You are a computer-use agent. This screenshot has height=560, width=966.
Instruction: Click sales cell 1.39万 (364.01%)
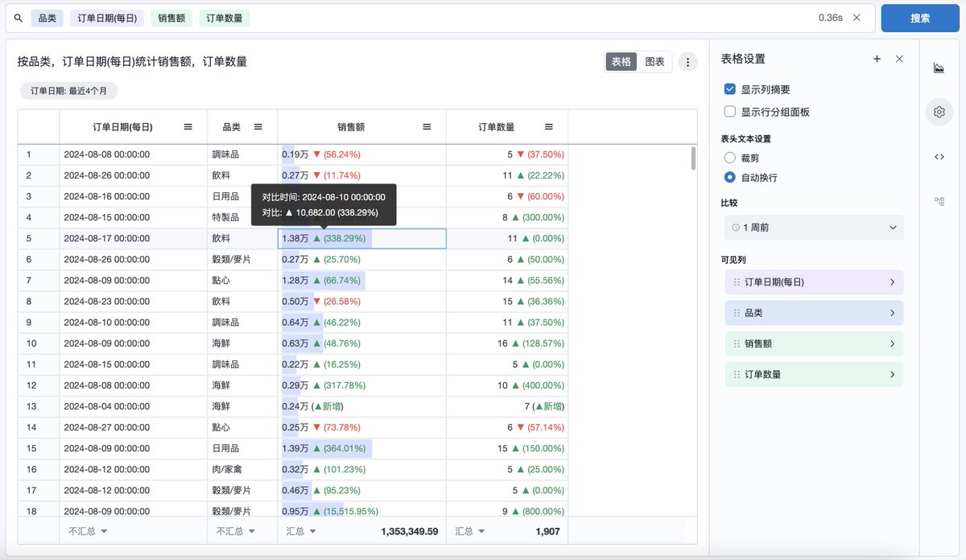tap(362, 448)
